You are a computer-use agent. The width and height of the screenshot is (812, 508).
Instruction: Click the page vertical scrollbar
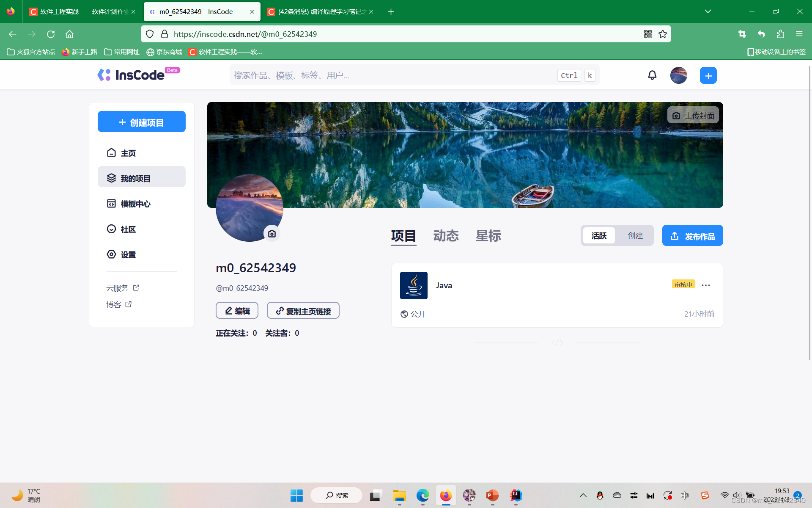809,212
